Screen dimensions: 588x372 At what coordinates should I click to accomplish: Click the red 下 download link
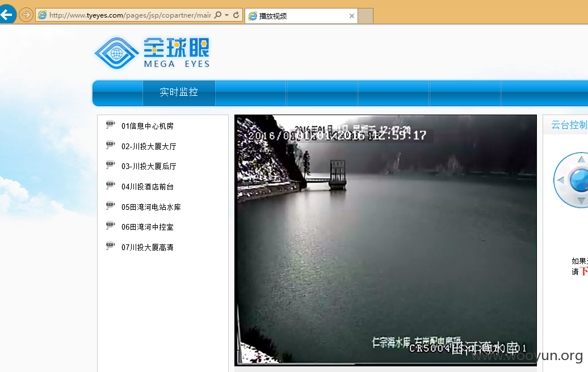584,272
